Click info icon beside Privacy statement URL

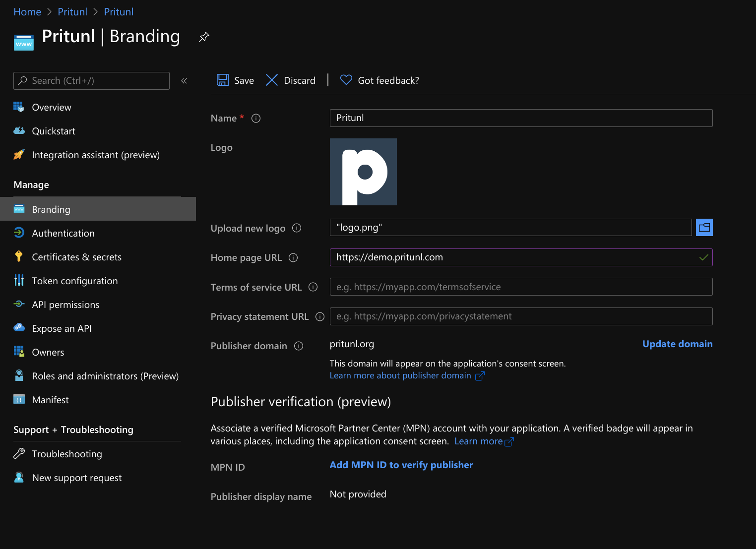pyautogui.click(x=320, y=317)
